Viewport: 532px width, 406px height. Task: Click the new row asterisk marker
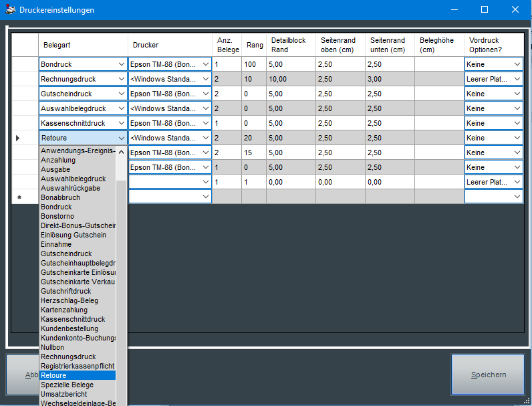point(19,197)
